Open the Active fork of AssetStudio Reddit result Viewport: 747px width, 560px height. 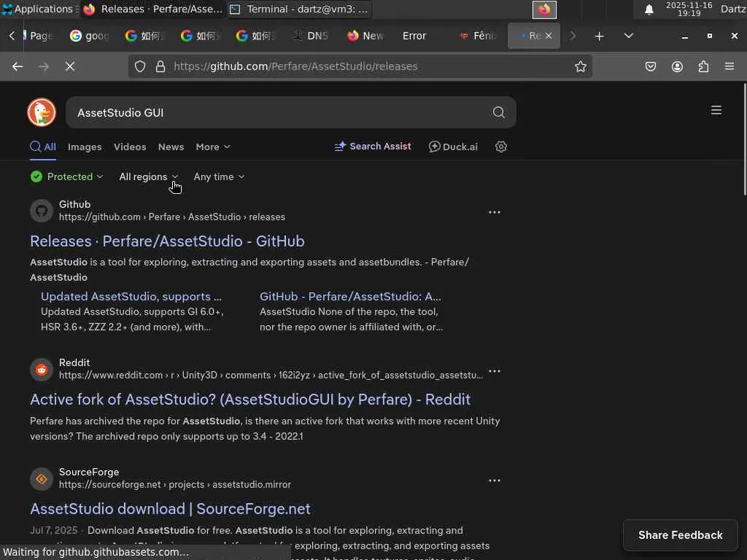click(250, 400)
